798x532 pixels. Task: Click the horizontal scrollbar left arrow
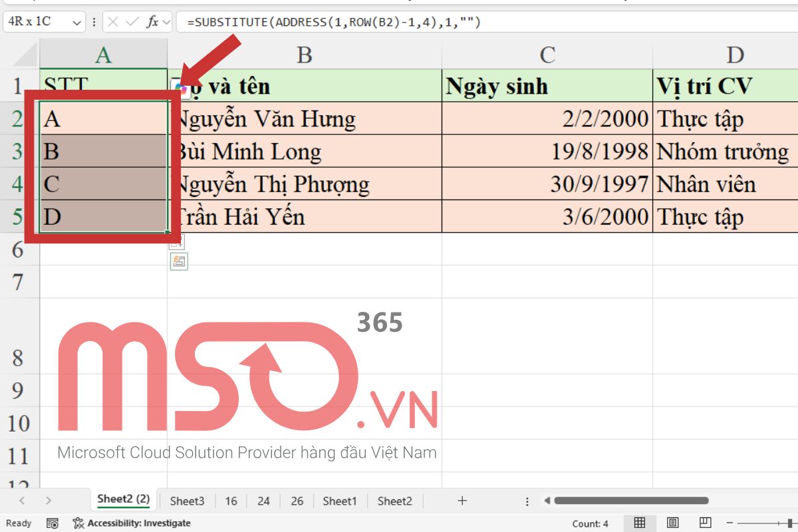547,501
